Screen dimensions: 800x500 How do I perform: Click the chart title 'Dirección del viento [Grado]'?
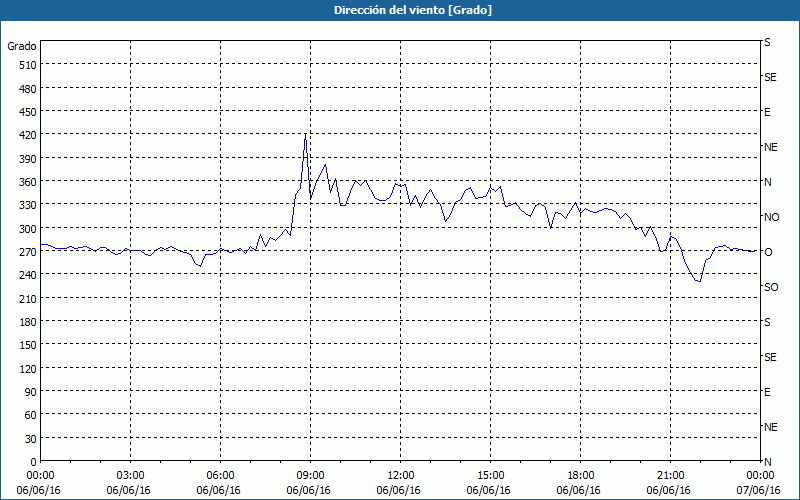pyautogui.click(x=413, y=10)
